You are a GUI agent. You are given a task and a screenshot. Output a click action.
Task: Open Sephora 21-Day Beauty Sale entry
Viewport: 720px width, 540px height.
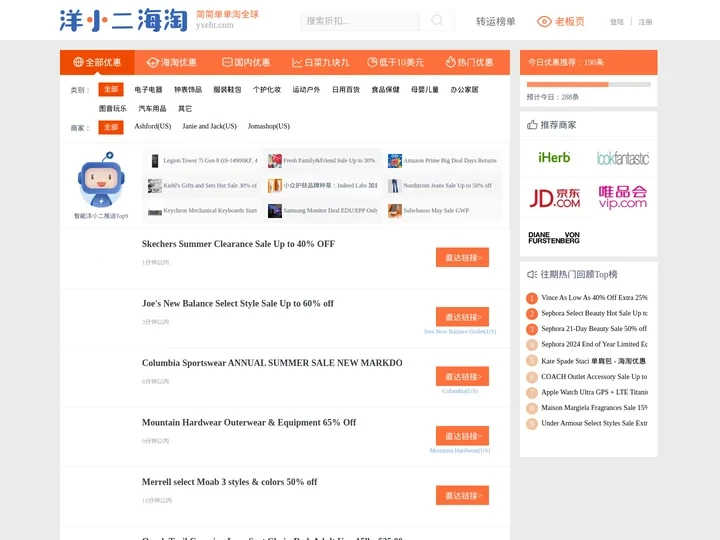[x=594, y=329]
